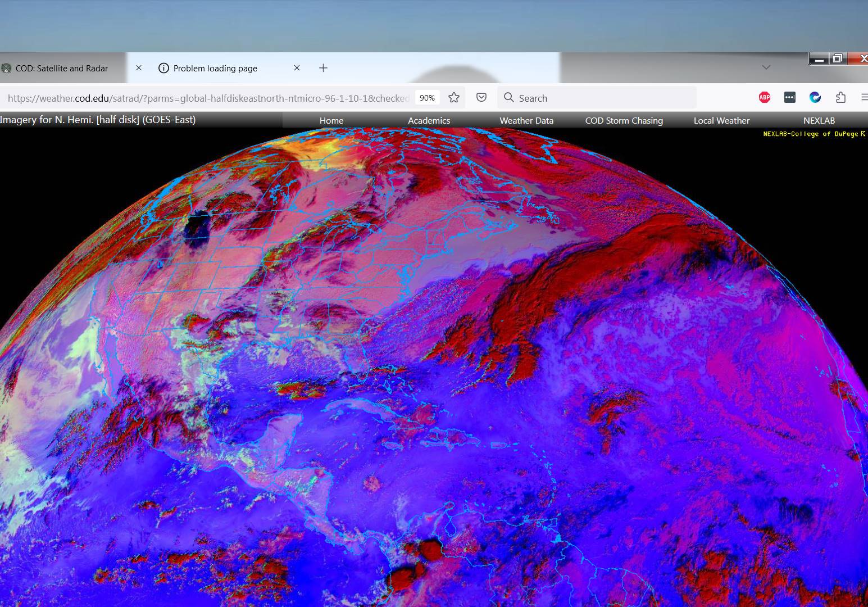Close the COD: Satellite and Radar tab
The image size is (868, 607).
(x=139, y=68)
